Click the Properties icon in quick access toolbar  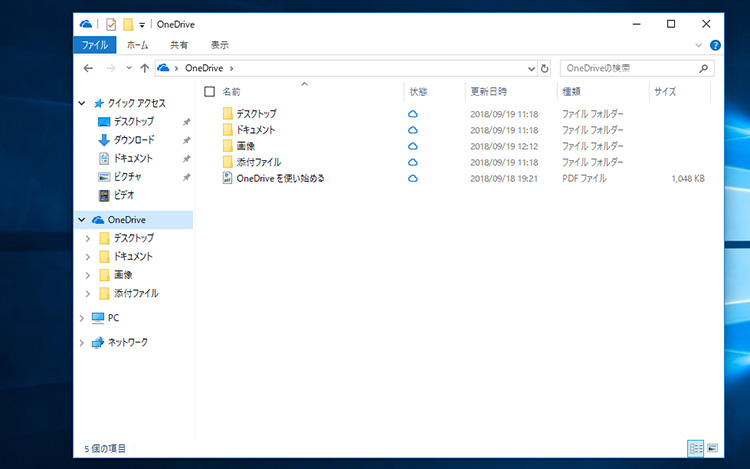pos(111,24)
